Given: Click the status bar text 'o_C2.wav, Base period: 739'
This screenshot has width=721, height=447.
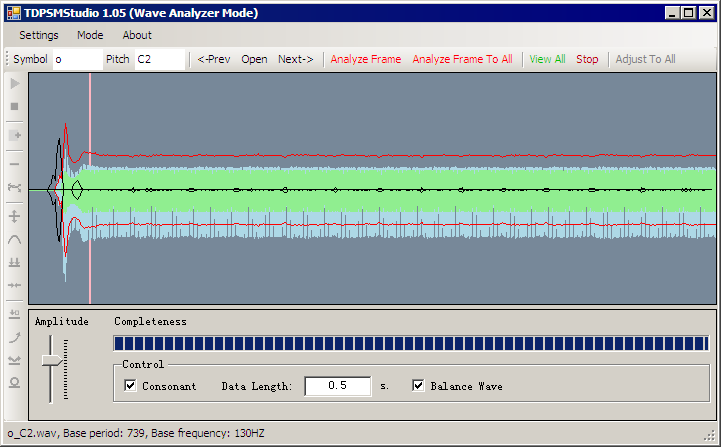Looking at the screenshot, I should [x=76, y=433].
